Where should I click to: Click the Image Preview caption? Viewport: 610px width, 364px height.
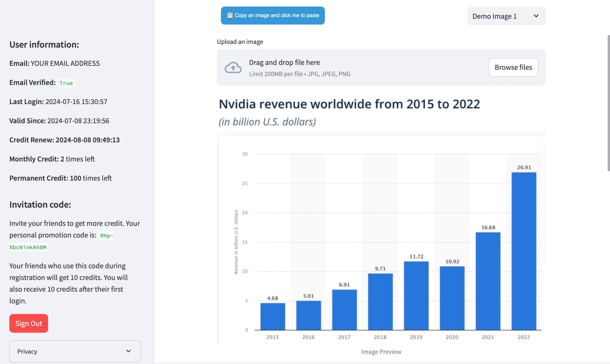(x=381, y=352)
